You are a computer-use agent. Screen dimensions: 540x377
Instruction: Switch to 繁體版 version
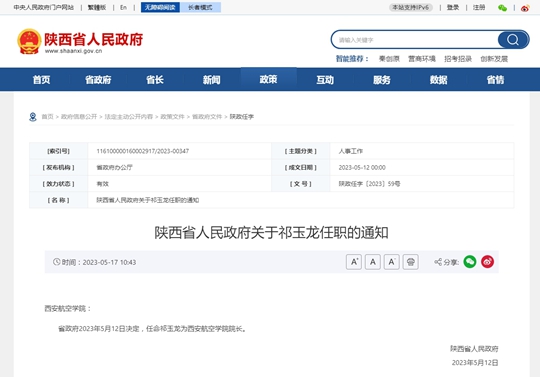coord(97,7)
